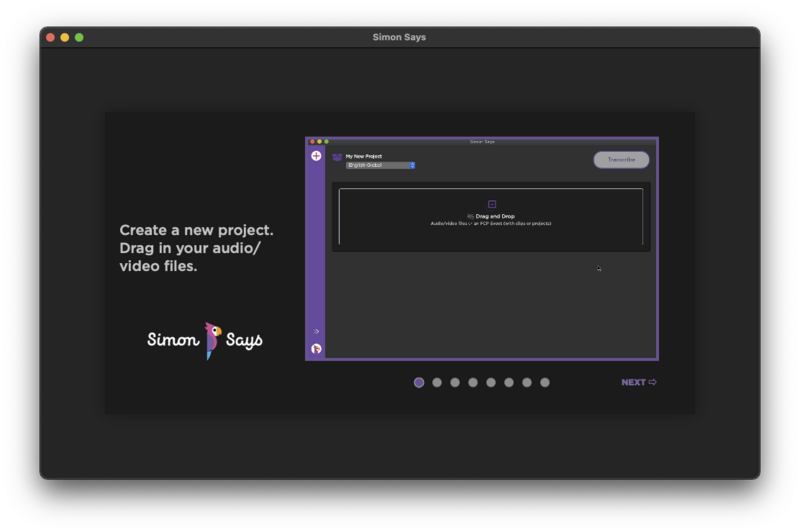Jump to the second onboarding page dot
Viewport: 800px width, 532px height.
[x=437, y=383]
